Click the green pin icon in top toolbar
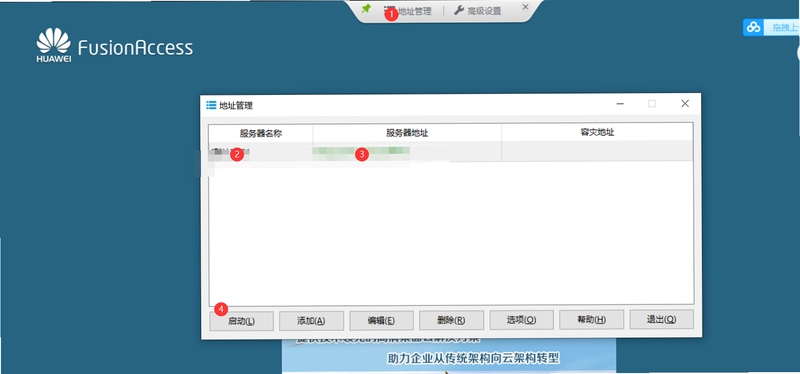This screenshot has width=800, height=374. 366,9
